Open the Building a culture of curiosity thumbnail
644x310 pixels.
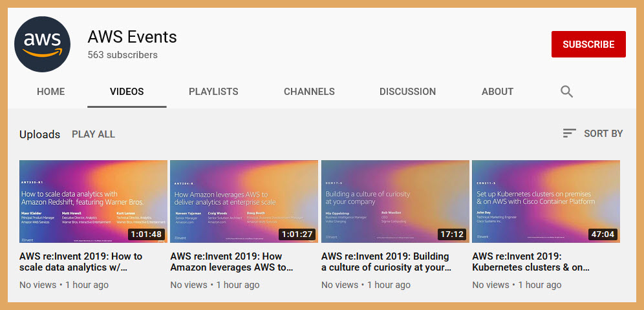click(x=395, y=201)
